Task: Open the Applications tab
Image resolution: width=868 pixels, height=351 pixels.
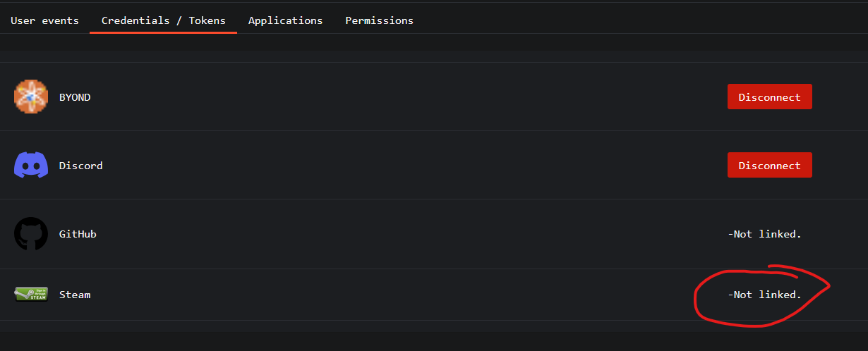Action: click(285, 20)
